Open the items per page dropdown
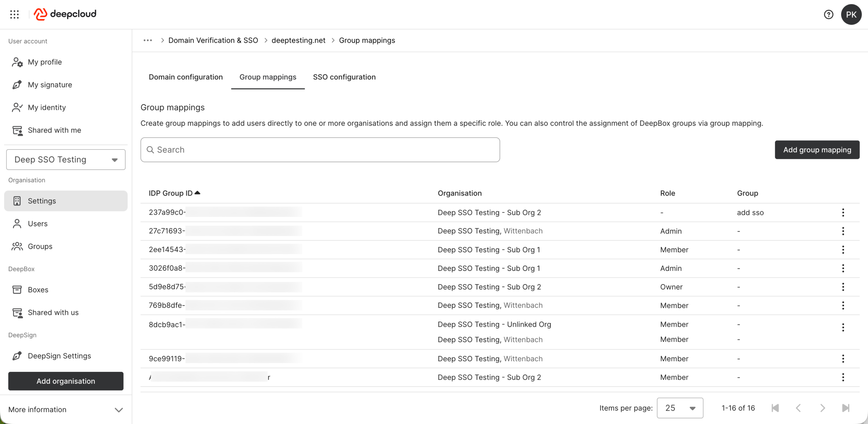Screen dimensions: 868x424 click(x=680, y=408)
